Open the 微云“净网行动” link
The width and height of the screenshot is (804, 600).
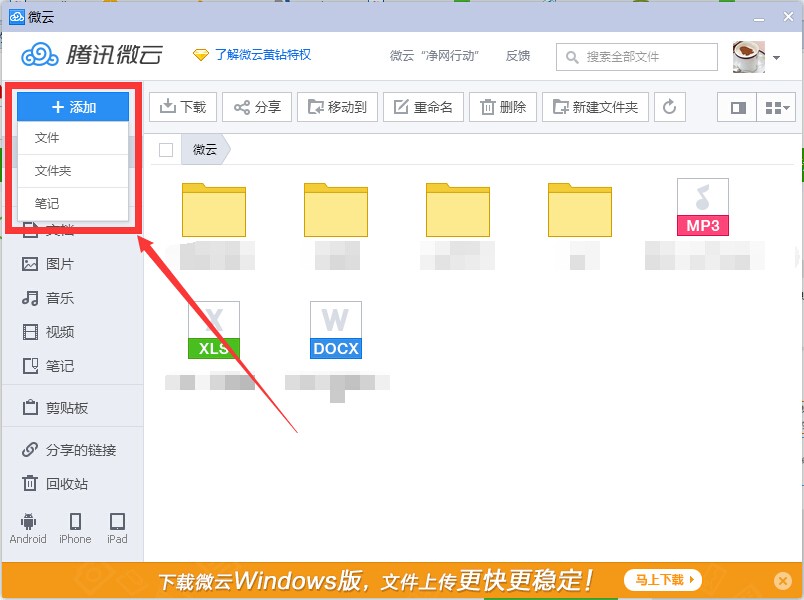pos(434,55)
